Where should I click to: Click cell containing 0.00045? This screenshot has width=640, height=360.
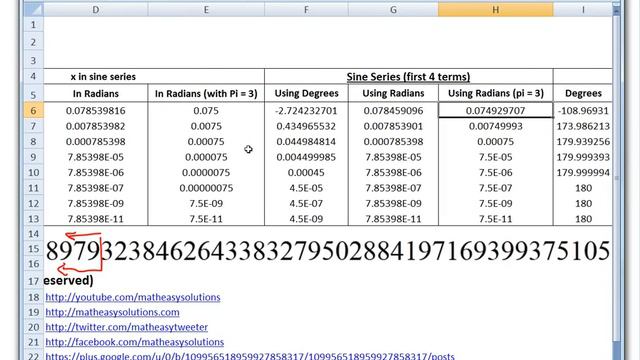pos(306,173)
